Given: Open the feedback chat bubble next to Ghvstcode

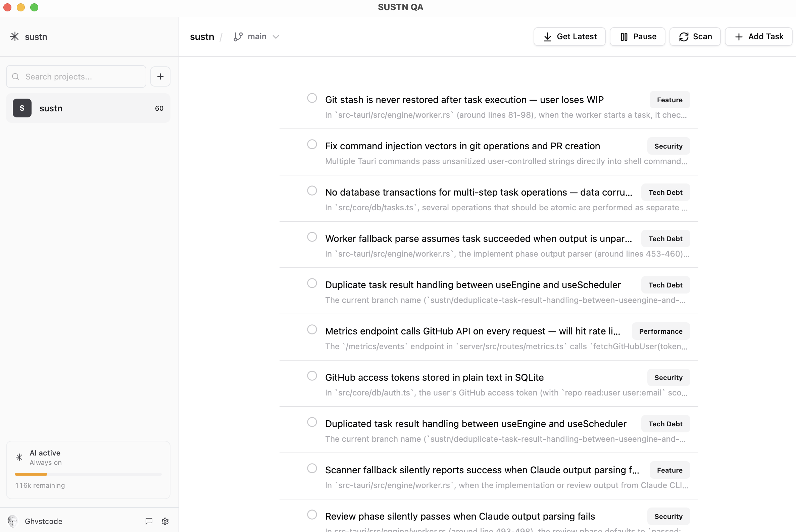Looking at the screenshot, I should [149, 521].
